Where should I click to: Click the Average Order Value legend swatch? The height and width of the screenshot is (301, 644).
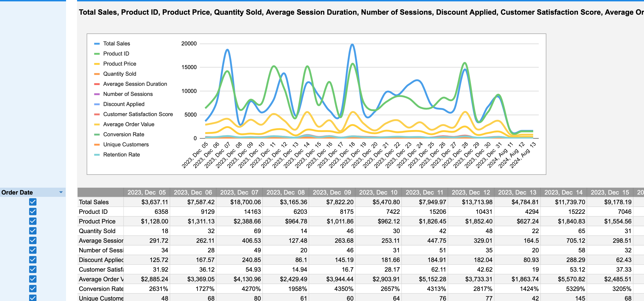click(97, 125)
